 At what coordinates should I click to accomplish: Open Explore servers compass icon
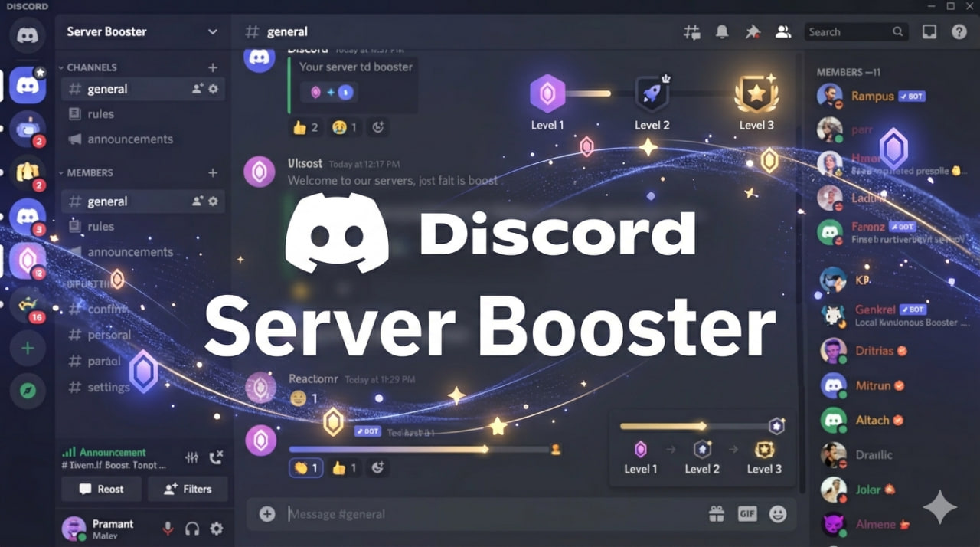(28, 391)
